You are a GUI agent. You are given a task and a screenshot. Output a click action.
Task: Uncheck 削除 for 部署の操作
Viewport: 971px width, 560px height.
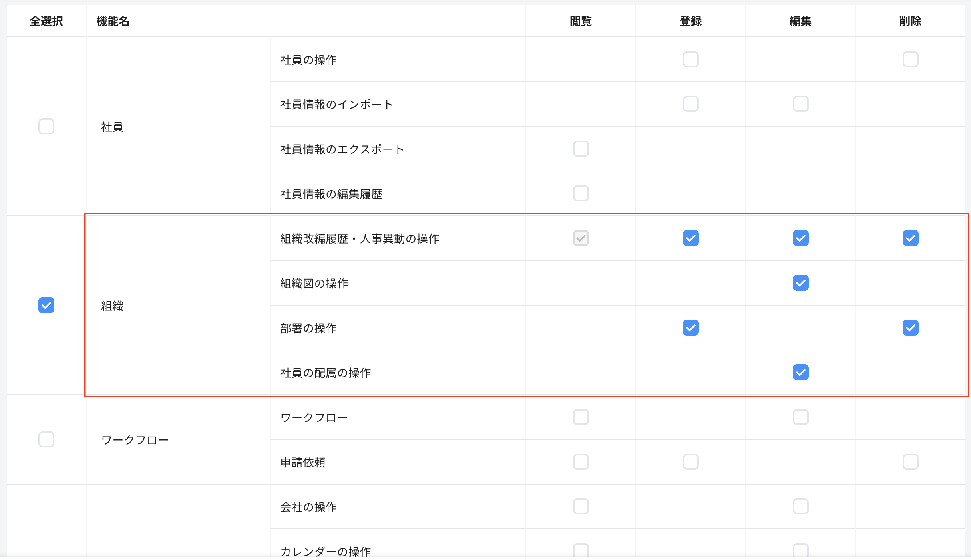pyautogui.click(x=910, y=328)
